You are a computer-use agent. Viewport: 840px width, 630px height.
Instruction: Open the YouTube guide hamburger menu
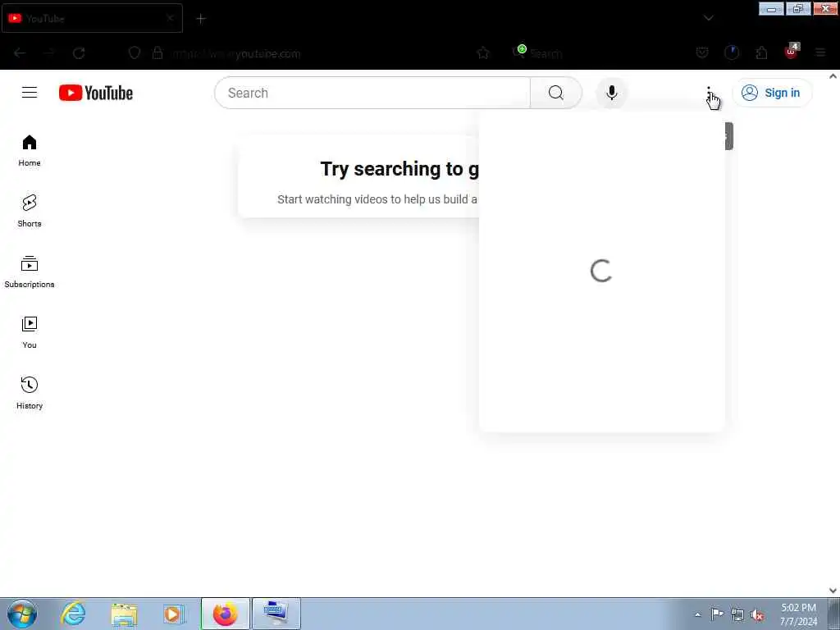point(30,93)
